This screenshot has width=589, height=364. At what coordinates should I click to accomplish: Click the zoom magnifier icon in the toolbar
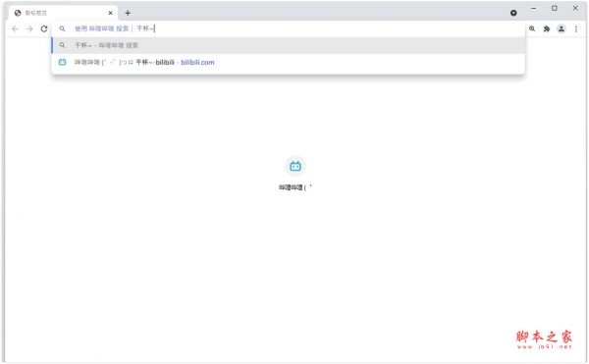[x=532, y=28]
